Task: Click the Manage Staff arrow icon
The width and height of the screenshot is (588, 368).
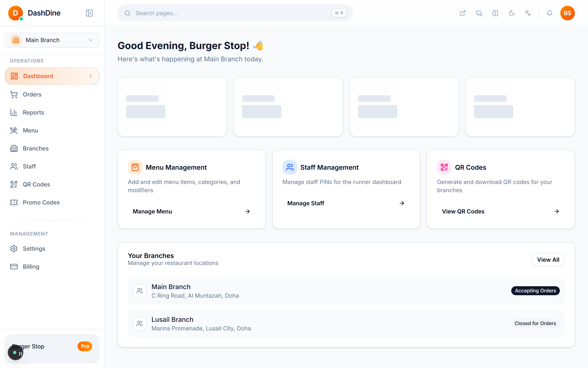Action: tap(402, 203)
